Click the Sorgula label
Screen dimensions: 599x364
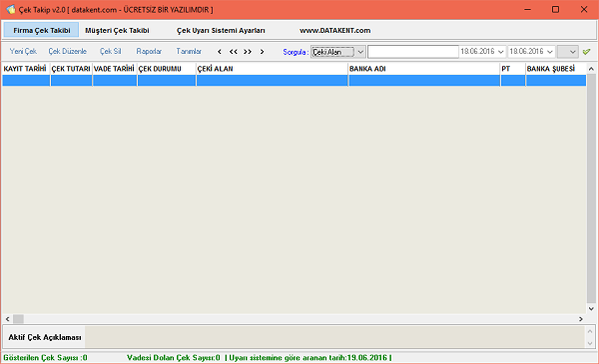(296, 52)
